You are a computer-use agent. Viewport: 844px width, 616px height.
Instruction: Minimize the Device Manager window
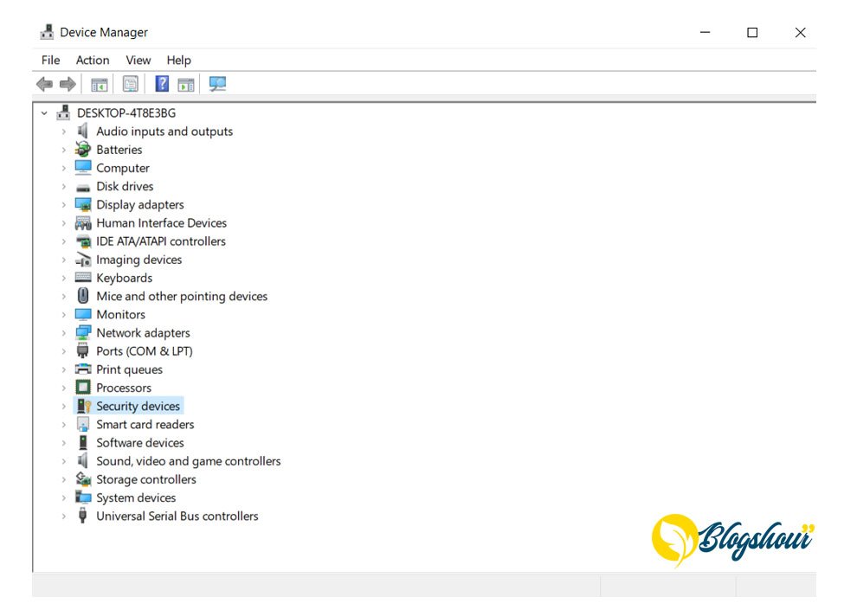[705, 32]
